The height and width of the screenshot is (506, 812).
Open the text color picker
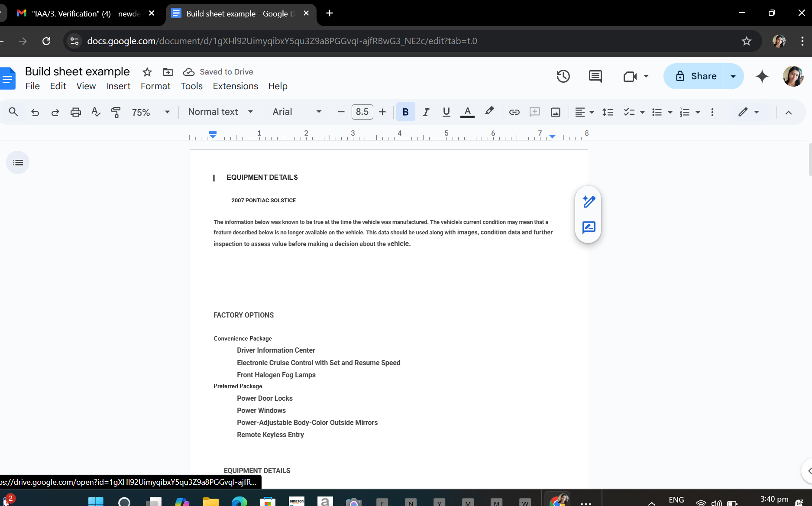tap(467, 112)
